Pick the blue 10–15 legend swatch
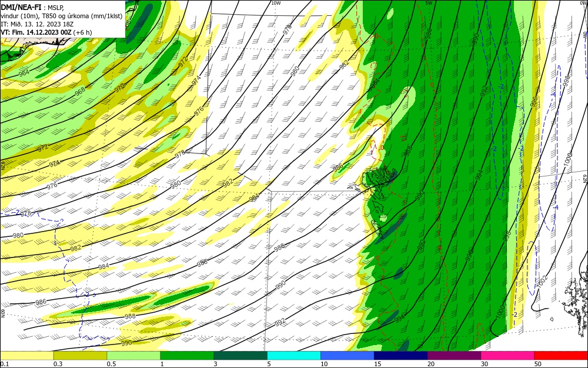The image size is (588, 368). (x=348, y=356)
